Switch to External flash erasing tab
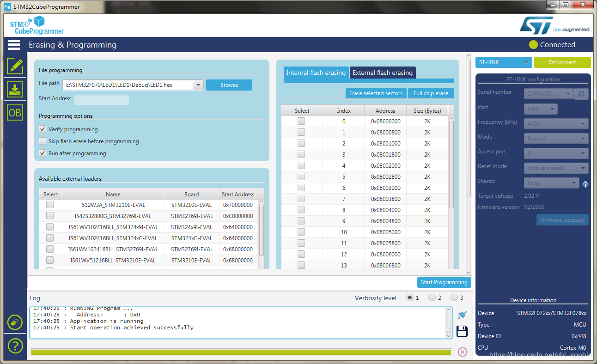 (383, 73)
